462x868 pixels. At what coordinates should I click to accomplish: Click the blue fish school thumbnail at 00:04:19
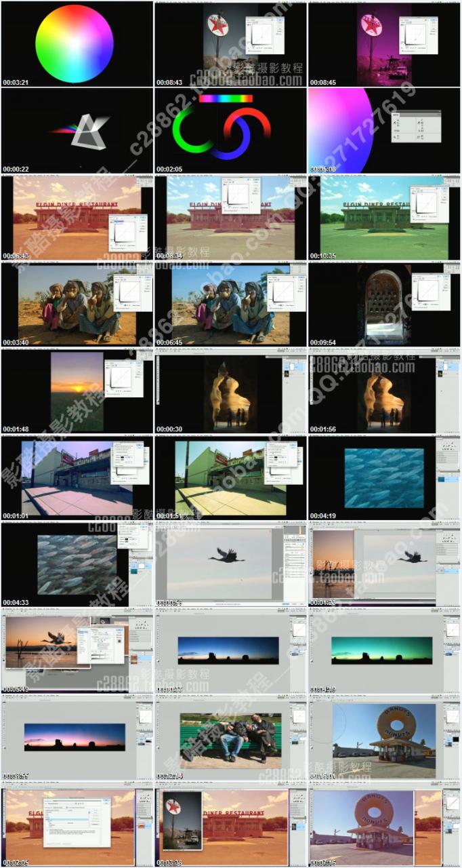coord(384,478)
